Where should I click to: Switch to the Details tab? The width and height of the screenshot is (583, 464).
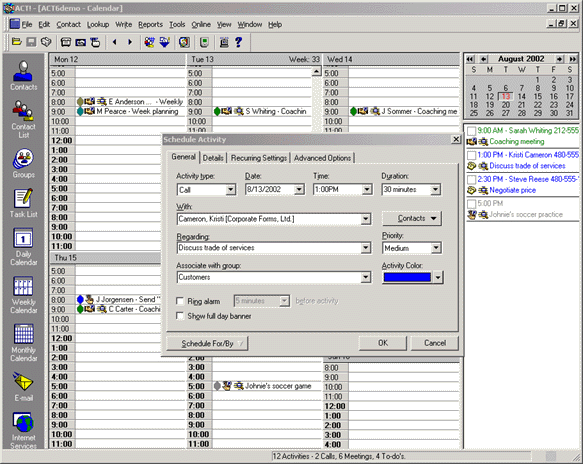213,158
